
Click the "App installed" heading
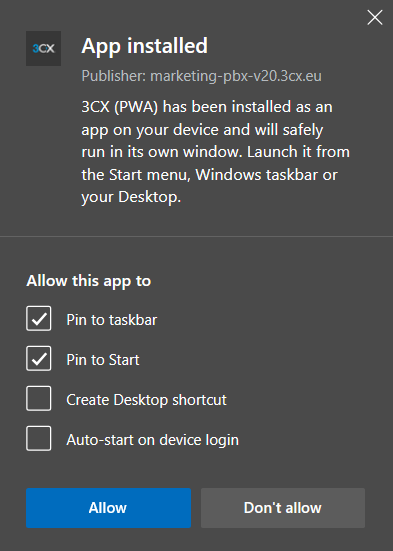(x=144, y=46)
